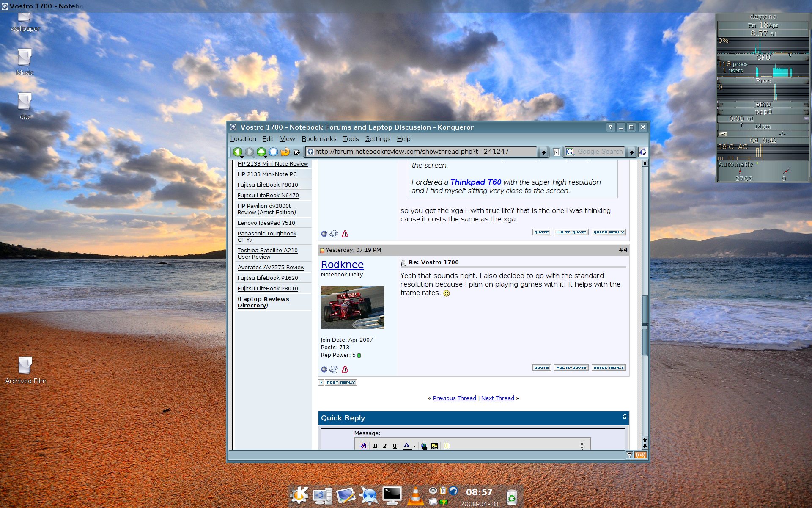Click the greyed Forward navigation arrow
The height and width of the screenshot is (508, 812).
pyautogui.click(x=250, y=151)
